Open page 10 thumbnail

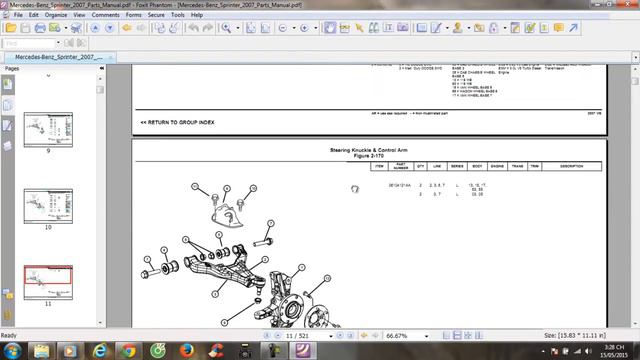[x=48, y=206]
